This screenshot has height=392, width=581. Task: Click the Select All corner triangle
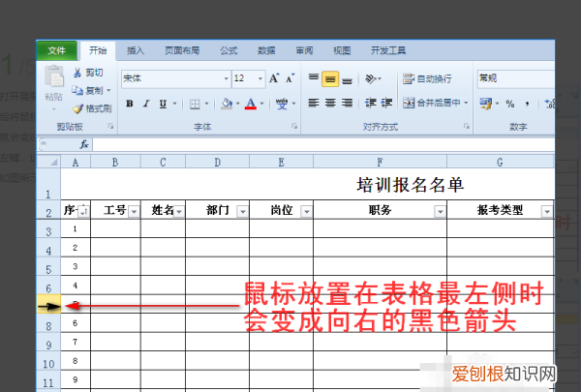49,162
